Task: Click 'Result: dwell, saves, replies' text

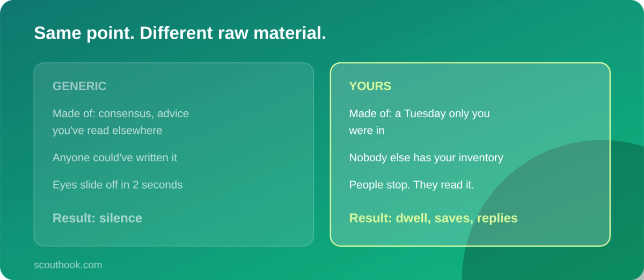Action: click(x=433, y=218)
